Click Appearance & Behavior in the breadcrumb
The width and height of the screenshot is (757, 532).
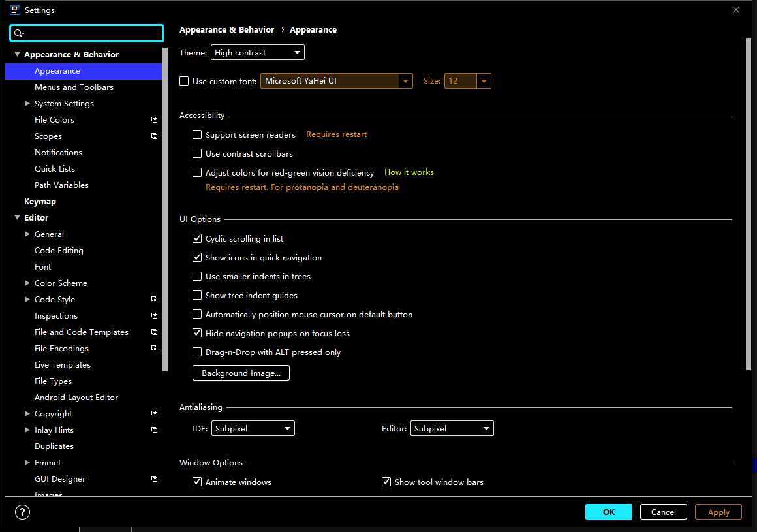click(x=227, y=30)
